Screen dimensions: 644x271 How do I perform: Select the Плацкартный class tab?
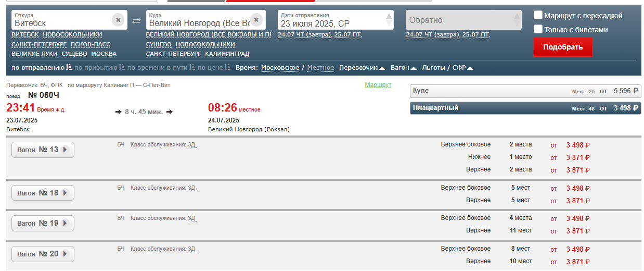tap(525, 108)
